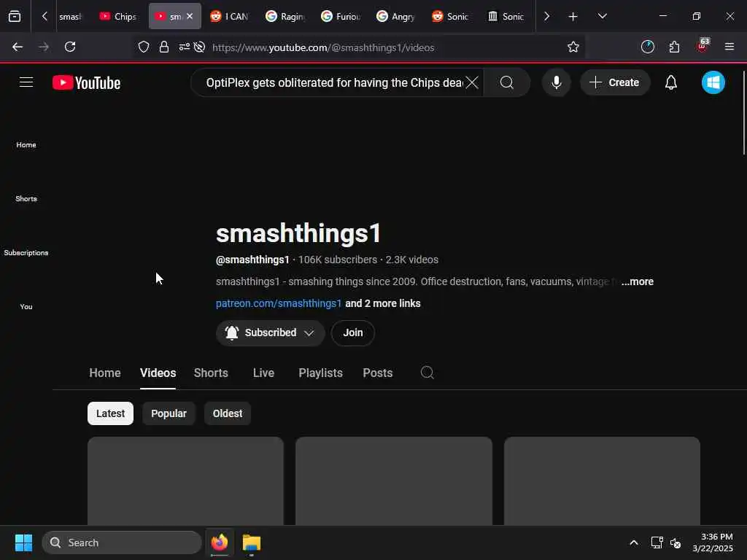
Task: Open Firefox View from the tab bar
Action: (x=15, y=16)
